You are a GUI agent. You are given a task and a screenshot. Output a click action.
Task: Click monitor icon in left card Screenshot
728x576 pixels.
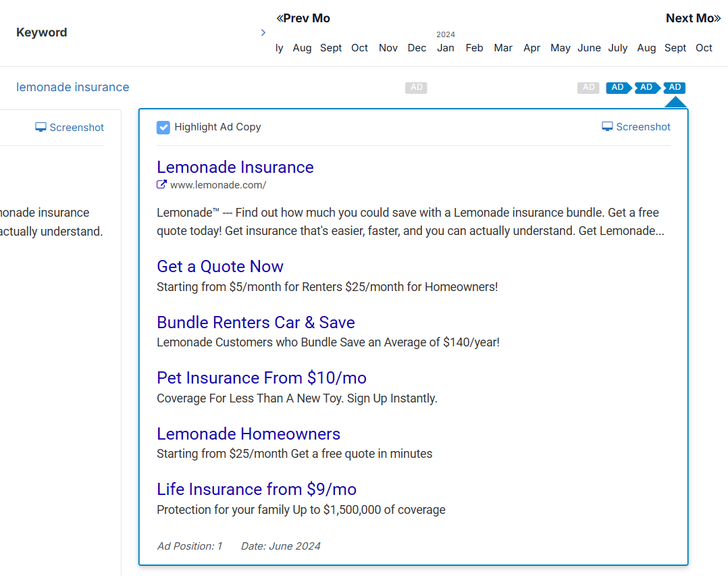(41, 127)
